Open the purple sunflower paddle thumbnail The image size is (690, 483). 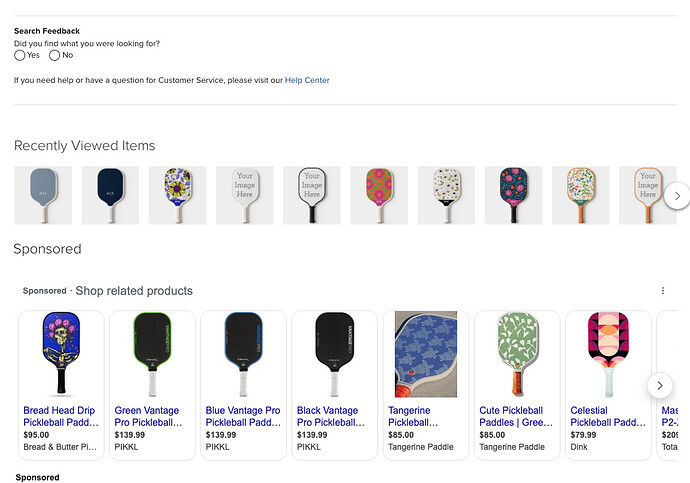tap(177, 195)
